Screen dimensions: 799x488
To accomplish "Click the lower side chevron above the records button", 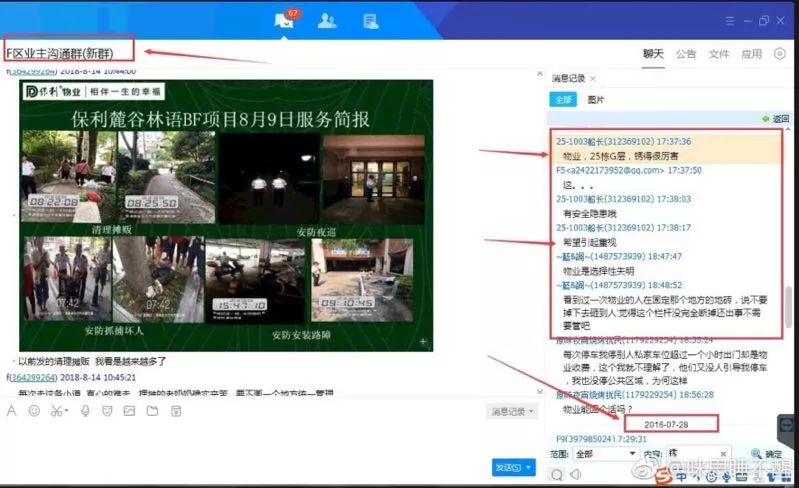I will (540, 391).
